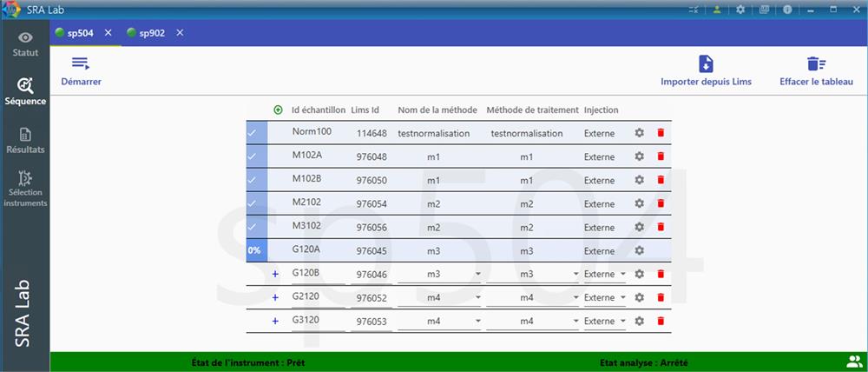The height and width of the screenshot is (372, 868).
Task: Close the sp504 tab
Action: 108,32
